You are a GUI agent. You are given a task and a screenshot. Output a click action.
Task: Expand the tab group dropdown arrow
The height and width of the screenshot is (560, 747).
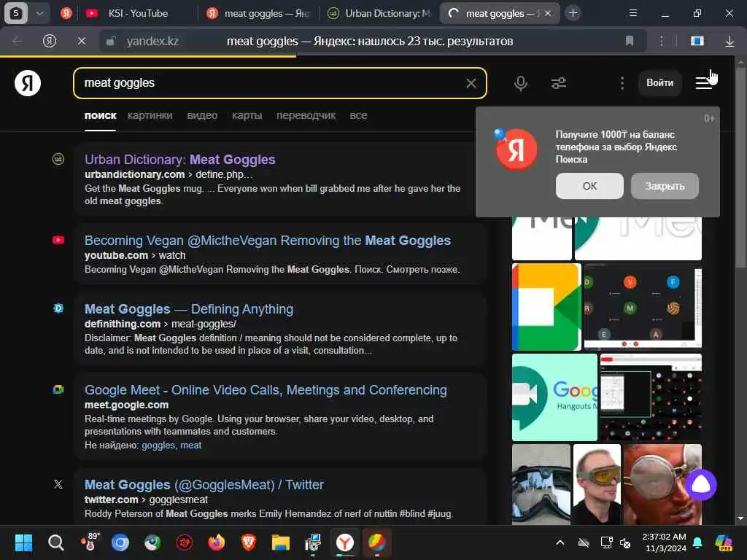click(40, 13)
